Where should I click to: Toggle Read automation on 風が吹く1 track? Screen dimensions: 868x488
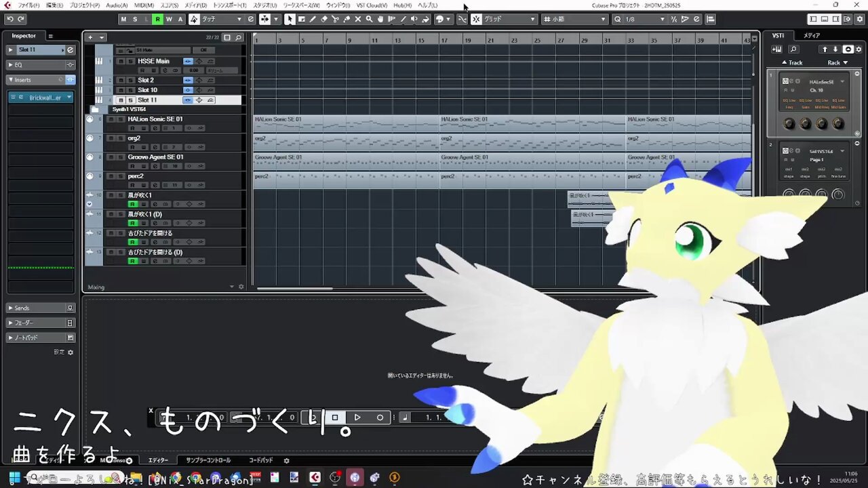(x=133, y=204)
